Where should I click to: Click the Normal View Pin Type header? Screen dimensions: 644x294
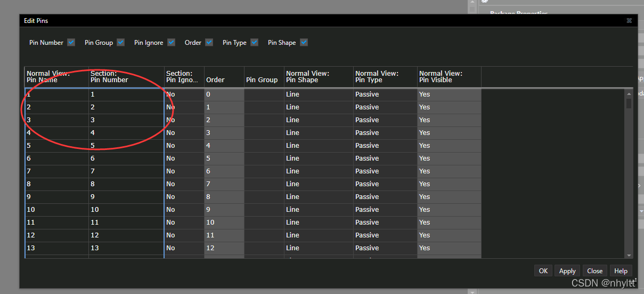point(385,77)
